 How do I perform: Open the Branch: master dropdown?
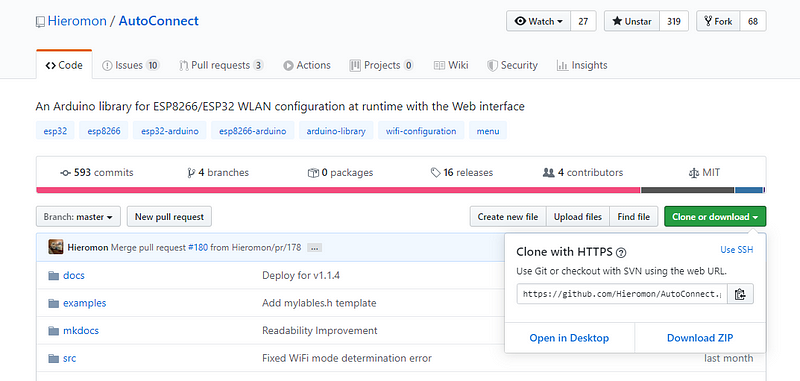[x=78, y=217]
